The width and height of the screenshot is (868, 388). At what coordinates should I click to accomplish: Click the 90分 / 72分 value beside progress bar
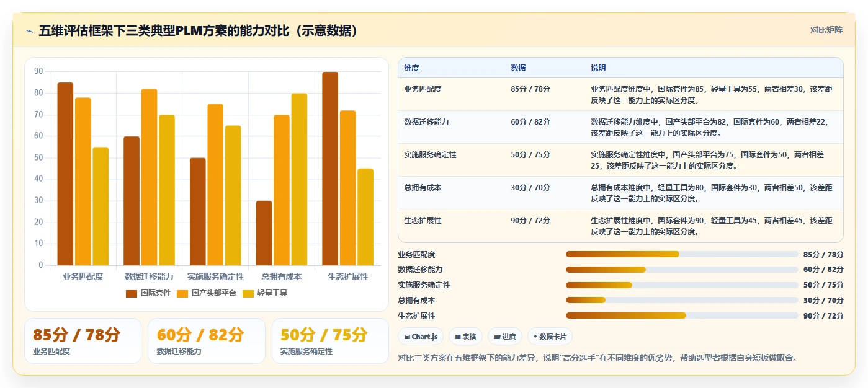pyautogui.click(x=823, y=316)
